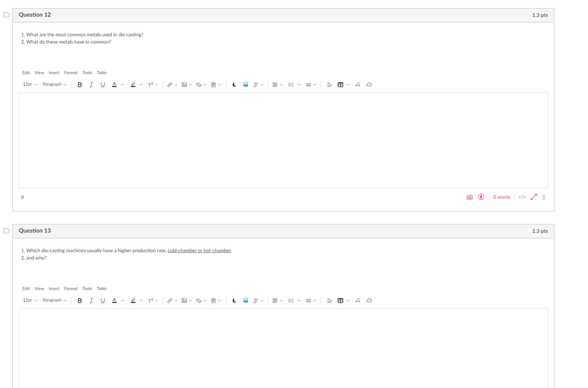588x388 pixels.
Task: Click the 0 words count button
Action: (501, 197)
